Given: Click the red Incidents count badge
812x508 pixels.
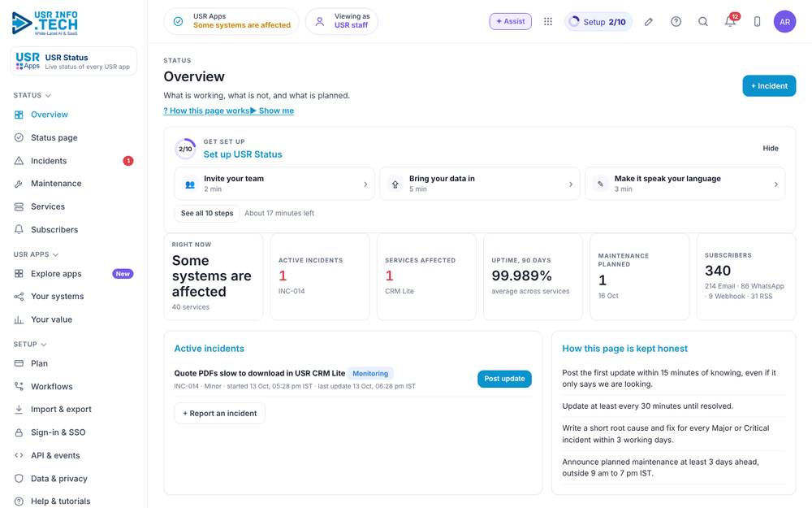Looking at the screenshot, I should (128, 161).
